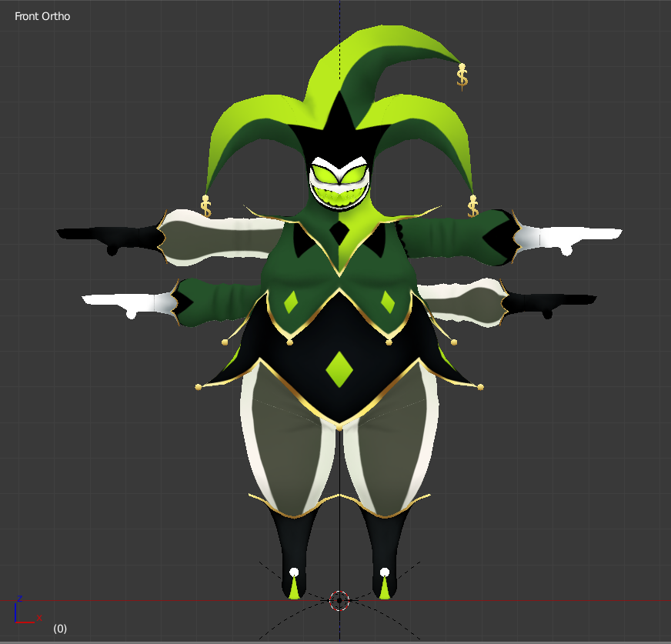Click the upper-left black pointing glove
671x644 pixels.
pyautogui.click(x=109, y=239)
